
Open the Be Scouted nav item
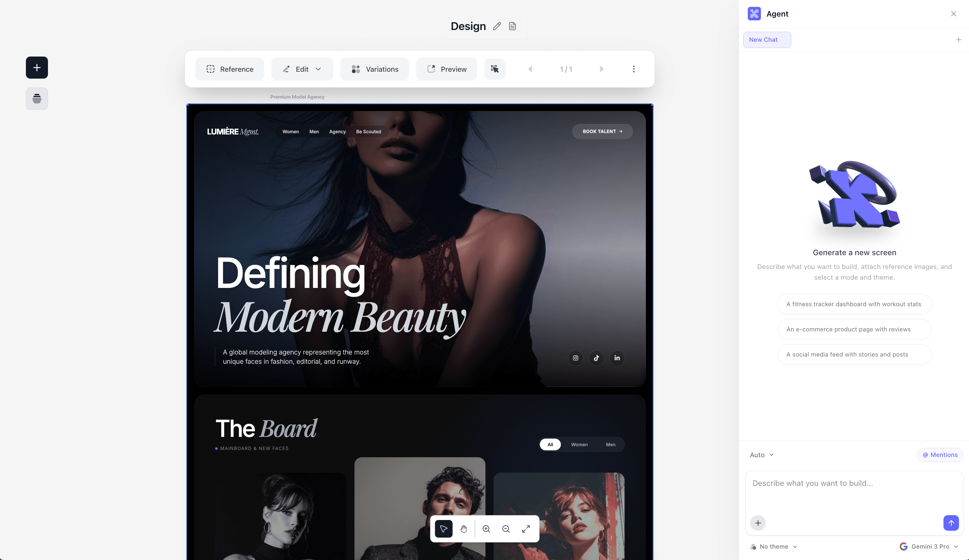(368, 131)
